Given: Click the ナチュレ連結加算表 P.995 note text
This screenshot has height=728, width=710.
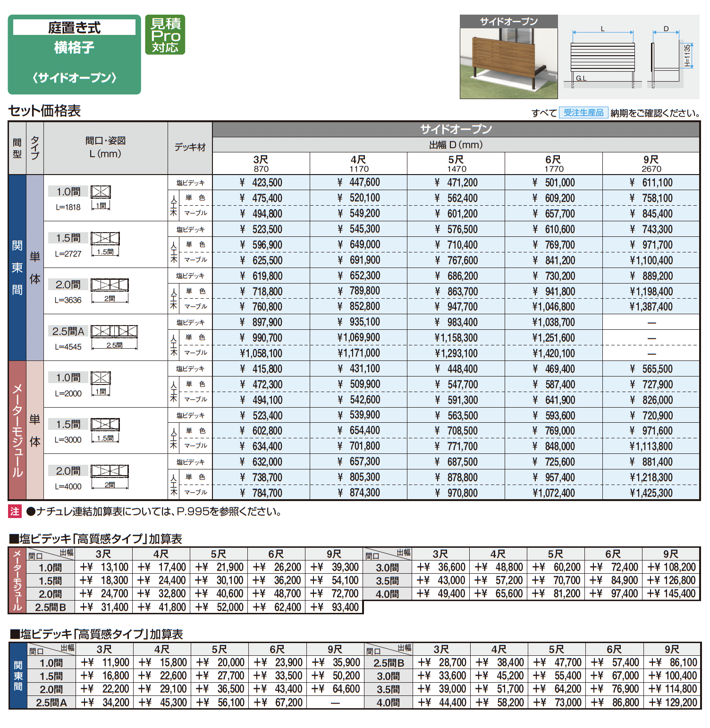Looking at the screenshot, I should click(x=154, y=511).
